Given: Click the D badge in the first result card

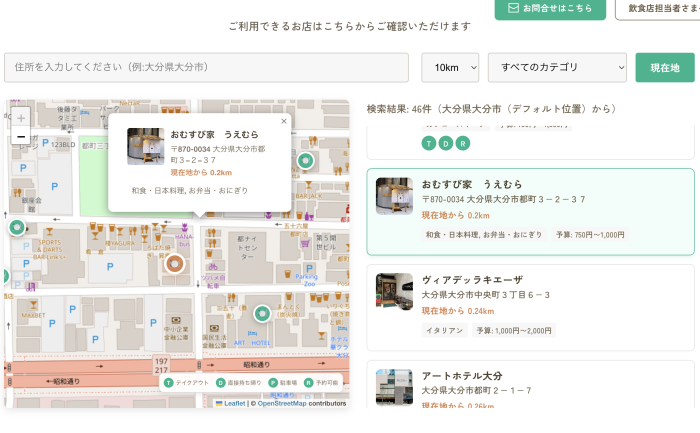Looking at the screenshot, I should [446, 143].
